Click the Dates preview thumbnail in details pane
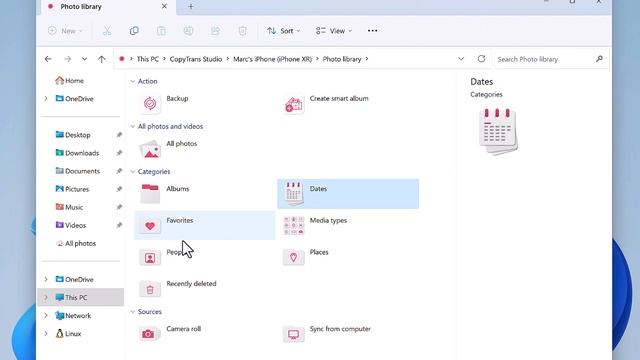The image size is (640, 360). 498,131
